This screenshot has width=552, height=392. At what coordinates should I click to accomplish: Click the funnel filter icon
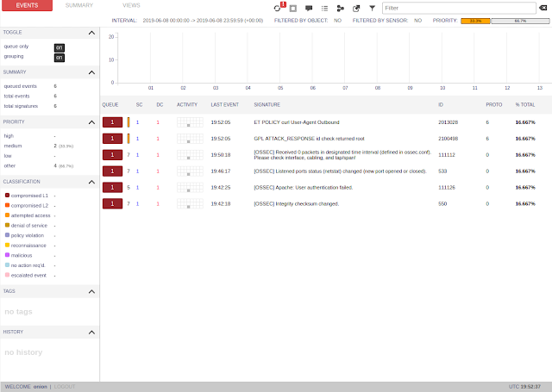(x=372, y=8)
